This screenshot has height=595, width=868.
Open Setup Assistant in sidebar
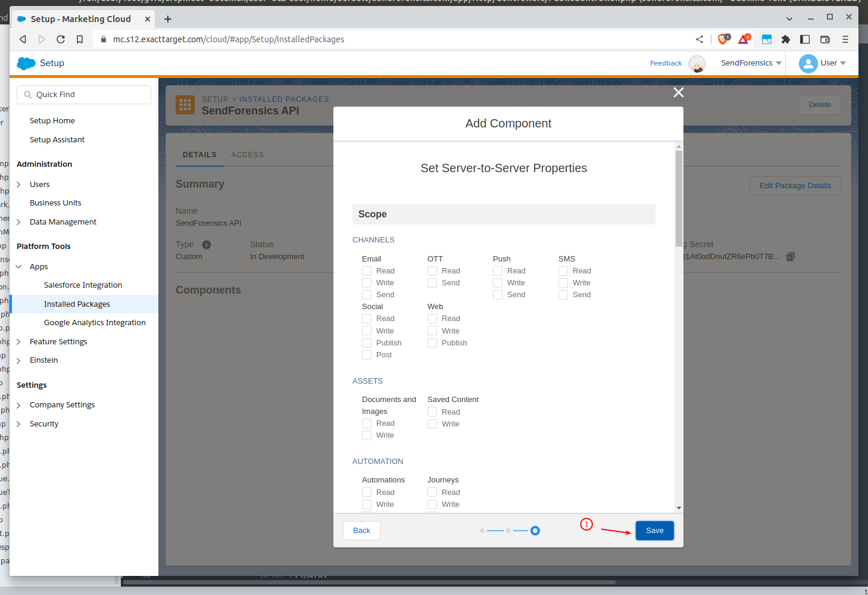click(x=57, y=140)
